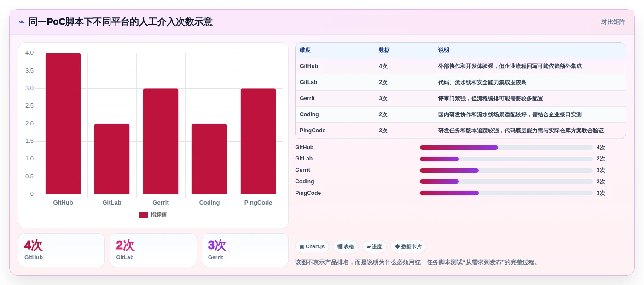
Task: Click the GitHub progress bar
Action: point(506,148)
